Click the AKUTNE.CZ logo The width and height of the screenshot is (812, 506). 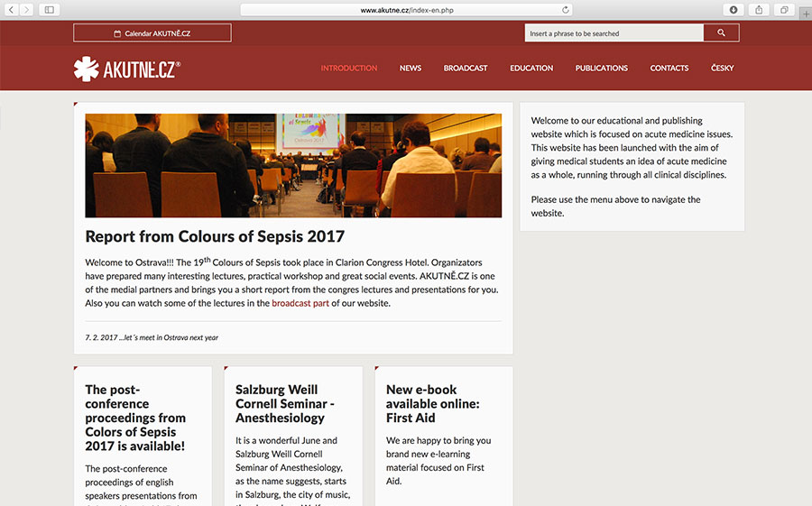[127, 69]
